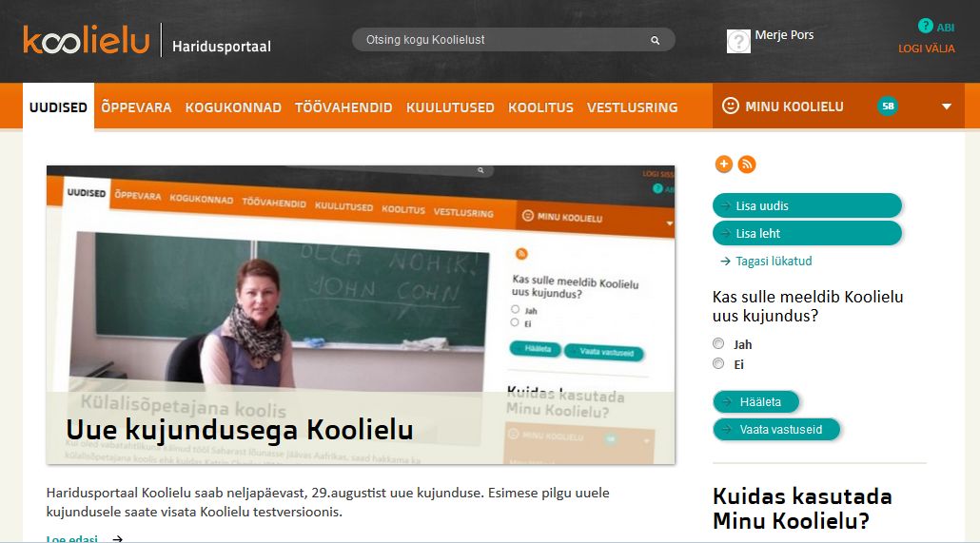Open the Vestlusring menu item
Viewport: 980px width, 543px height.
point(632,107)
